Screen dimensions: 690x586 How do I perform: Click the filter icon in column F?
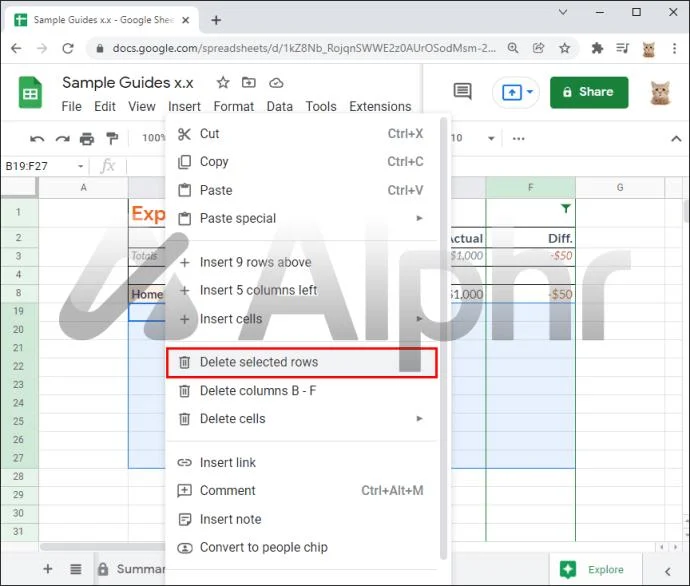566,209
